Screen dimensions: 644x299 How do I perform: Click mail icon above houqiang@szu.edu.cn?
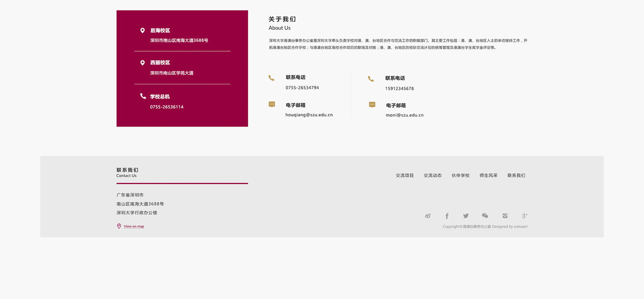tap(272, 104)
